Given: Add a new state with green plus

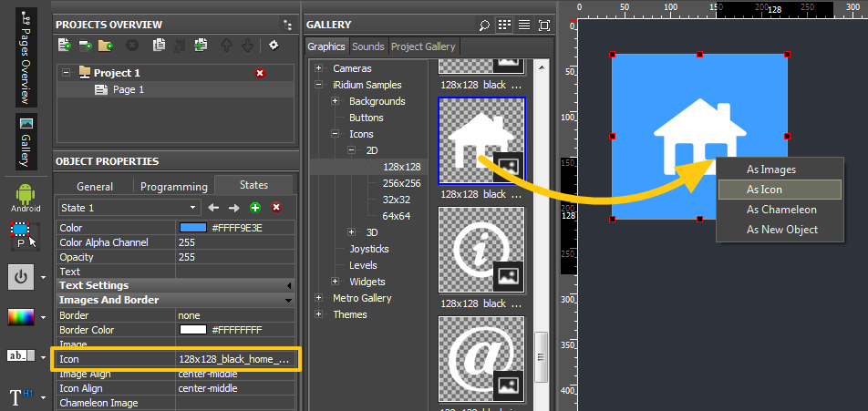Looking at the screenshot, I should click(x=255, y=208).
